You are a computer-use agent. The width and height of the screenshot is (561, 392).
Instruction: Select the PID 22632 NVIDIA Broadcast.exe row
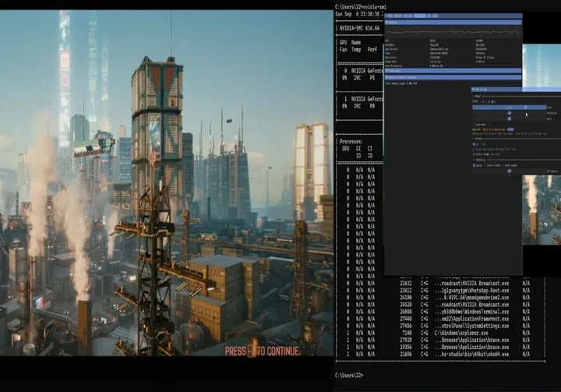tap(441, 283)
